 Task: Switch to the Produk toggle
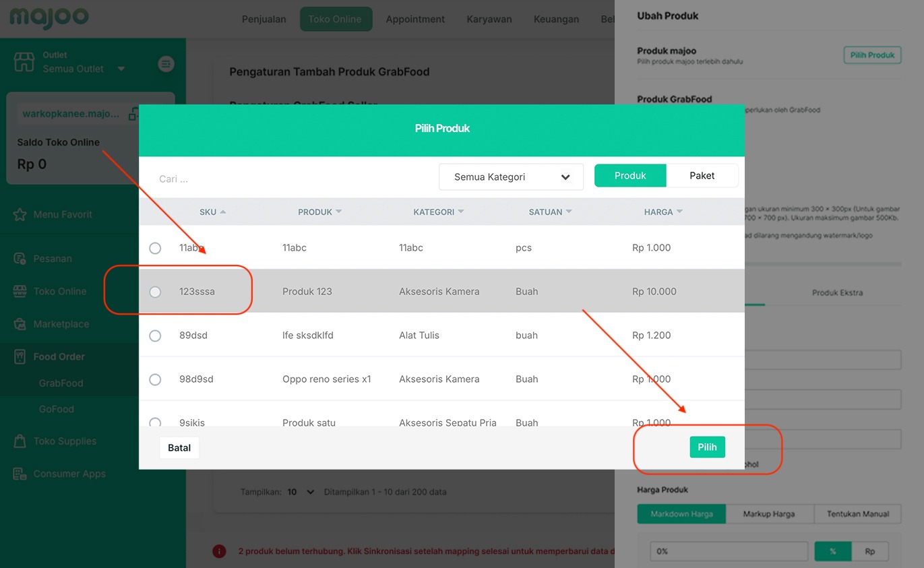pyautogui.click(x=630, y=175)
